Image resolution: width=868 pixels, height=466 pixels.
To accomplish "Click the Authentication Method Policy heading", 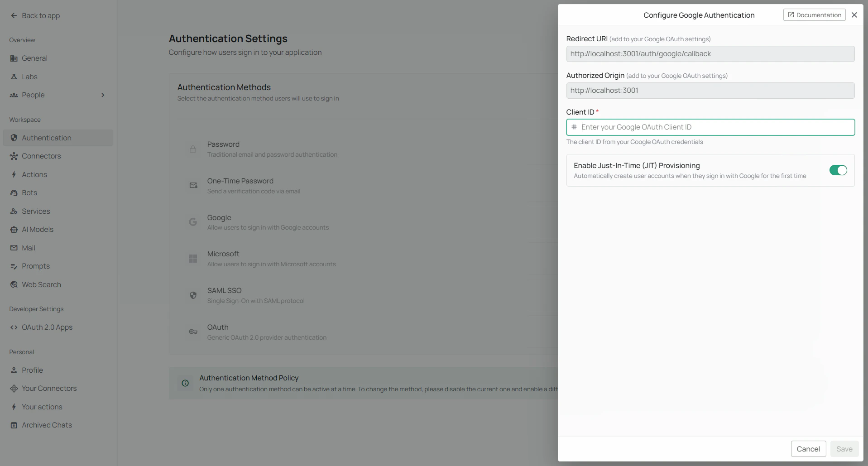I will [249, 378].
